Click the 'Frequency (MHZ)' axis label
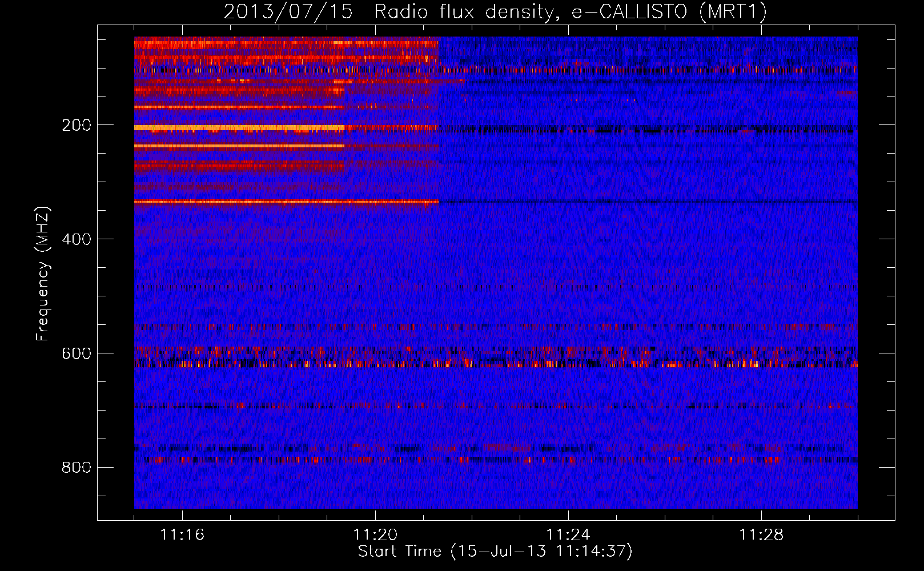 [43, 274]
